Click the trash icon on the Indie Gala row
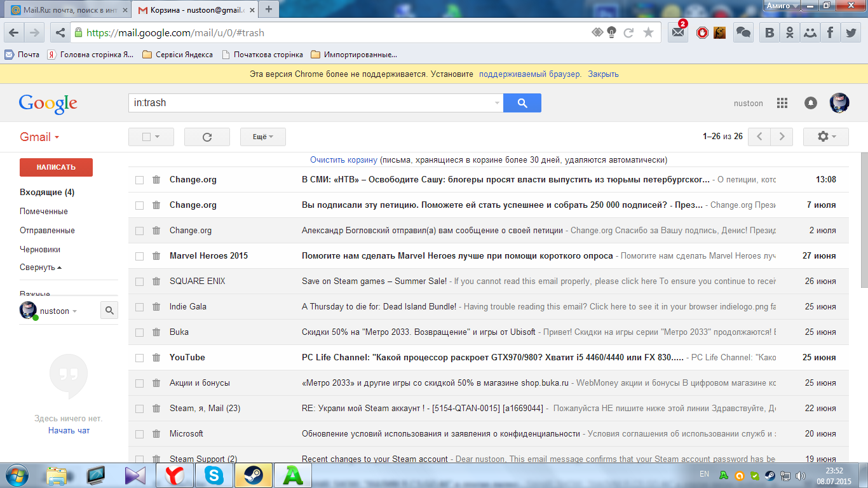Screen dimensions: 868x488 click(x=156, y=307)
